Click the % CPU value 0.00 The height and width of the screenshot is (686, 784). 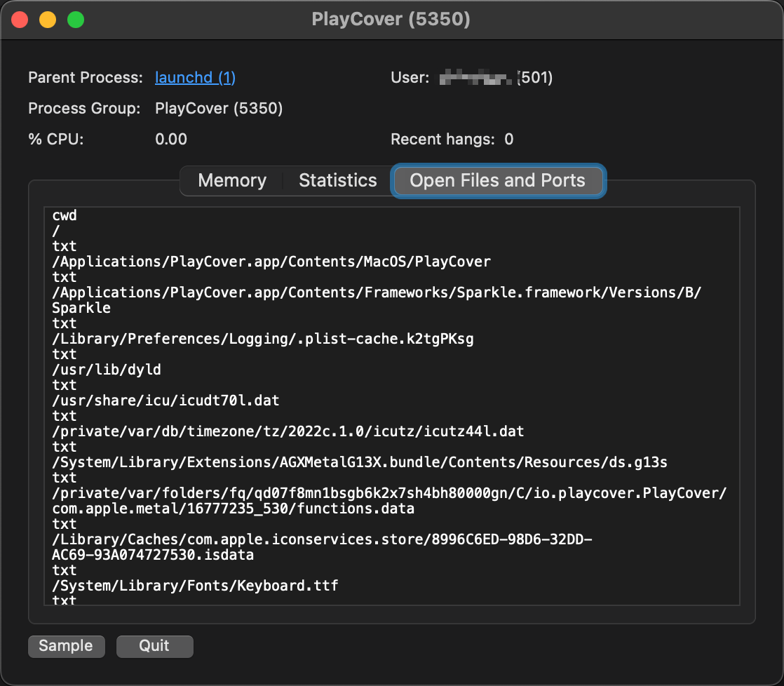click(171, 139)
